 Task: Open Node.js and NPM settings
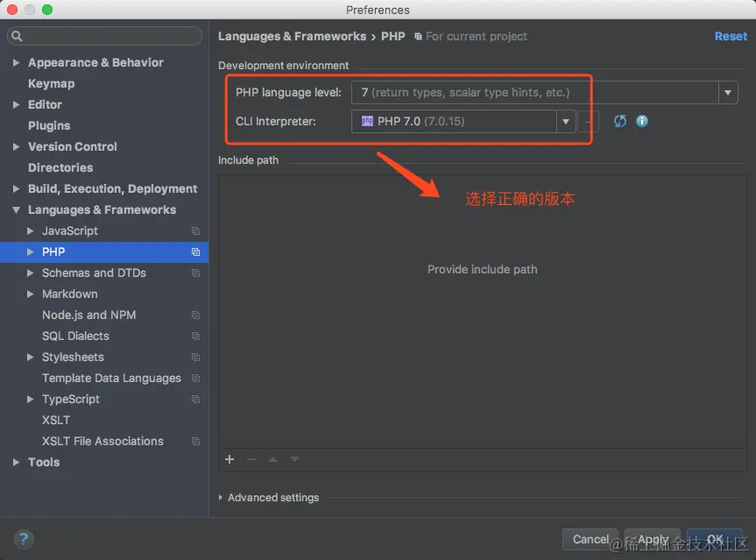point(88,315)
